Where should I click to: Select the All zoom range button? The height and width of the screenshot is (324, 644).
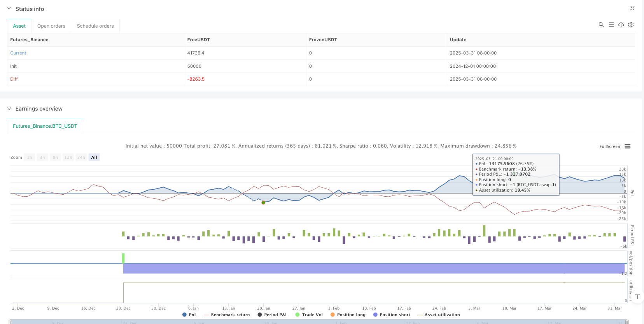click(94, 157)
